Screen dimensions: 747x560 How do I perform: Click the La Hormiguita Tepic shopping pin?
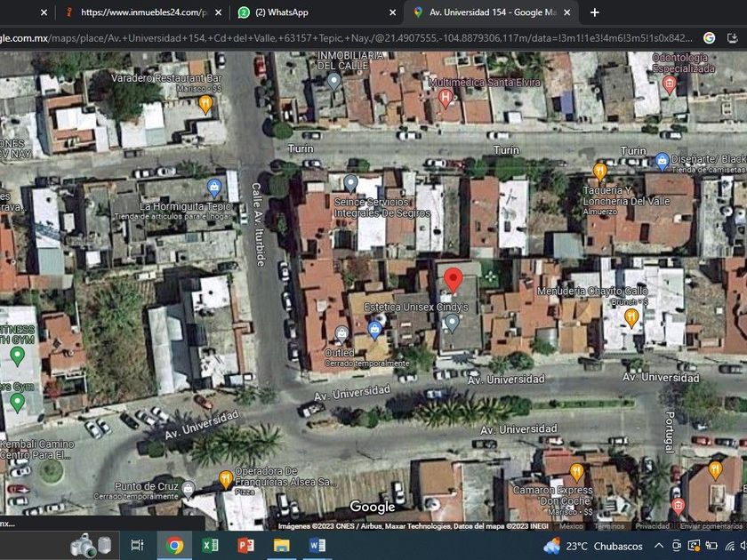point(214,188)
